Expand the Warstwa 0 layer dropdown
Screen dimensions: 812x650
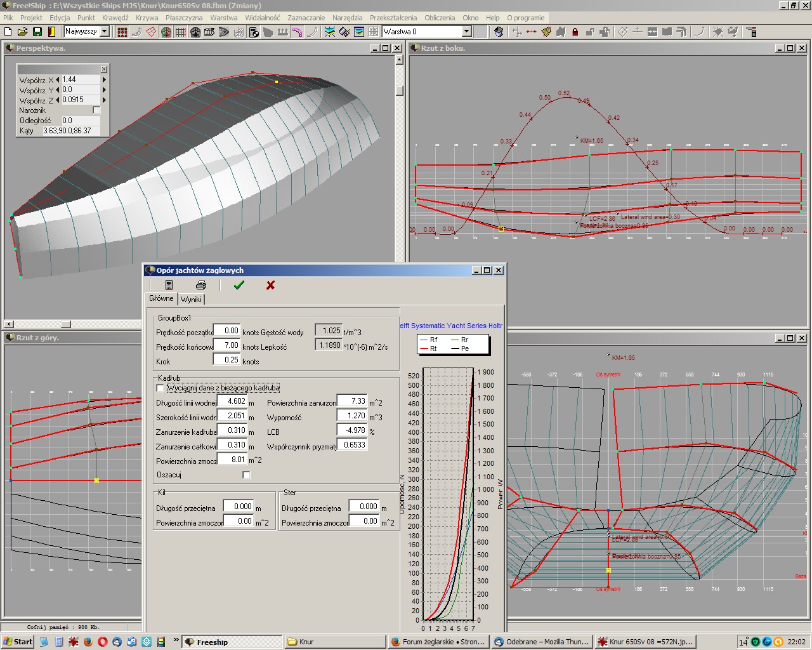click(466, 32)
